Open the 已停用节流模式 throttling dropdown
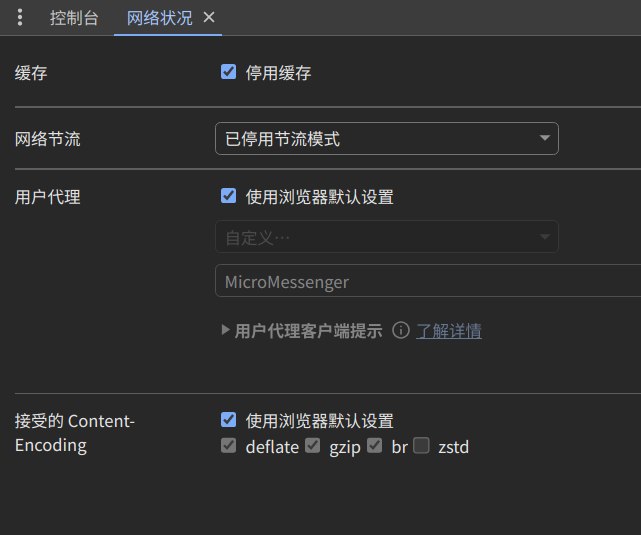The image size is (641, 535). [x=386, y=139]
